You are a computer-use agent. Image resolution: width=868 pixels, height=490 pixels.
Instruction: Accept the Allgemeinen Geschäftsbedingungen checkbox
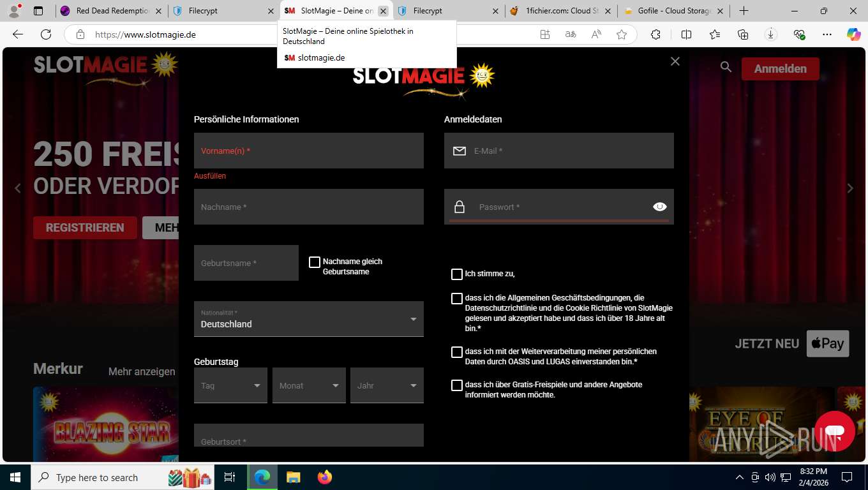[457, 299]
